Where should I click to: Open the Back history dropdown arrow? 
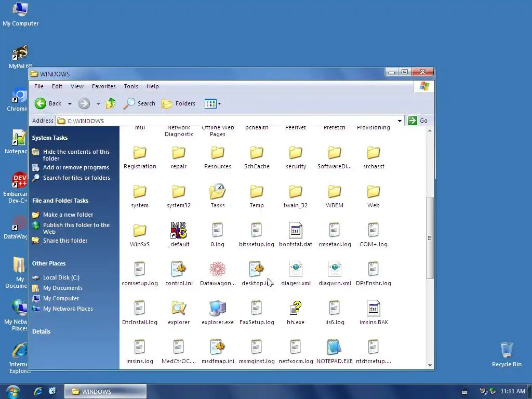[x=70, y=104]
